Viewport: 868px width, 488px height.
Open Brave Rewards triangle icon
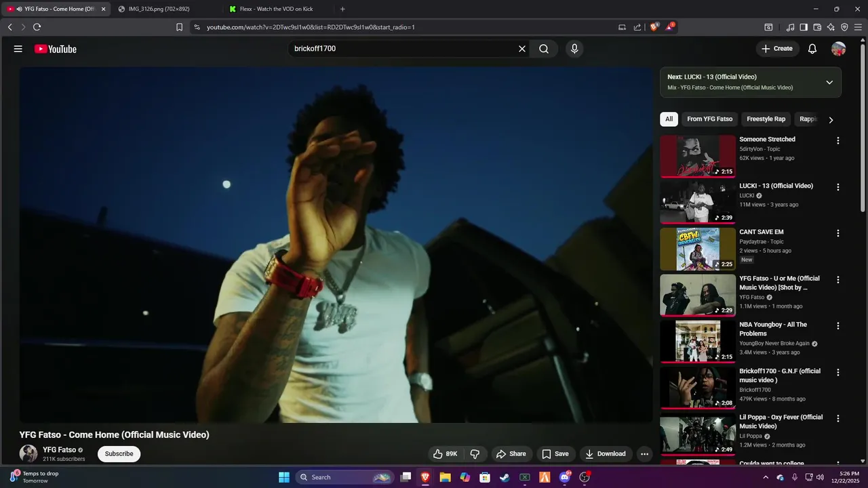coord(670,27)
